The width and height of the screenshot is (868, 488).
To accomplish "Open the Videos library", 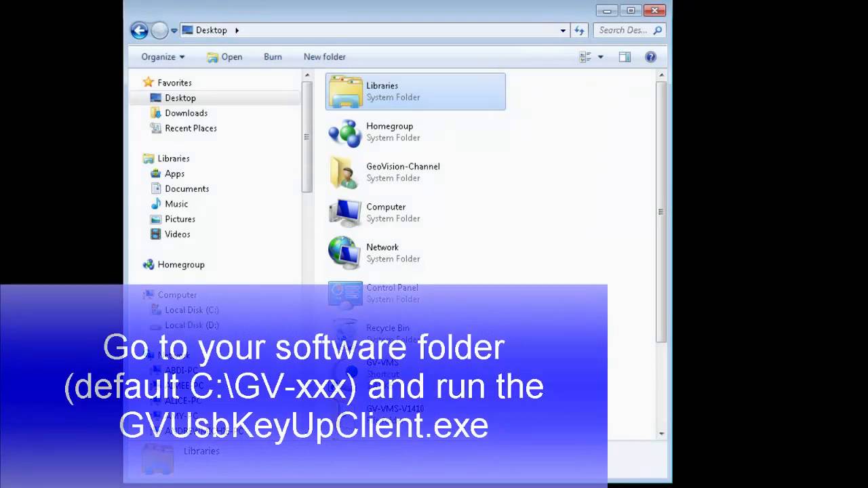I will [178, 235].
